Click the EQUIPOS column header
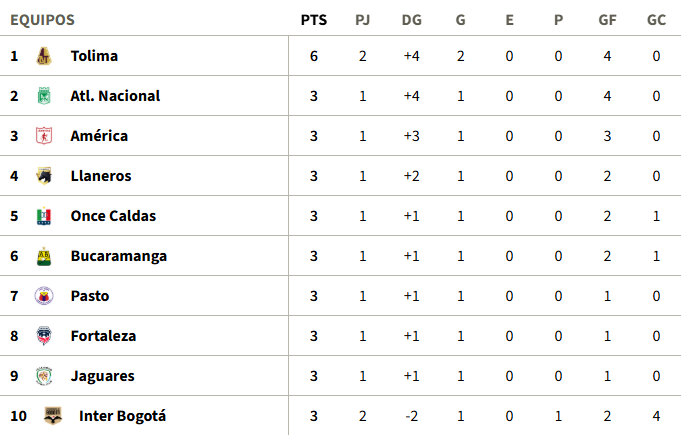 pos(42,19)
